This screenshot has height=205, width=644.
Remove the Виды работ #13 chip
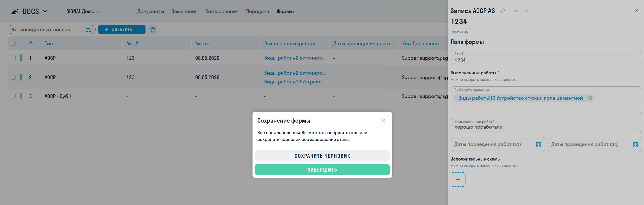click(x=590, y=98)
